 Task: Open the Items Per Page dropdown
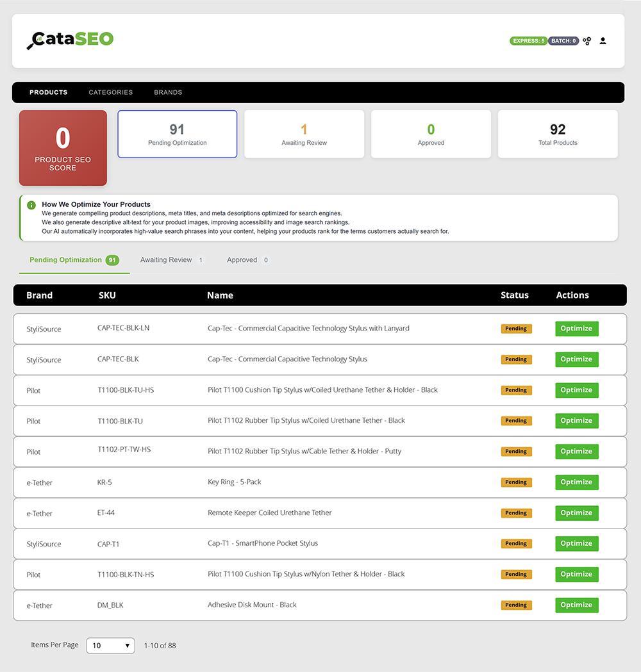pyautogui.click(x=111, y=646)
